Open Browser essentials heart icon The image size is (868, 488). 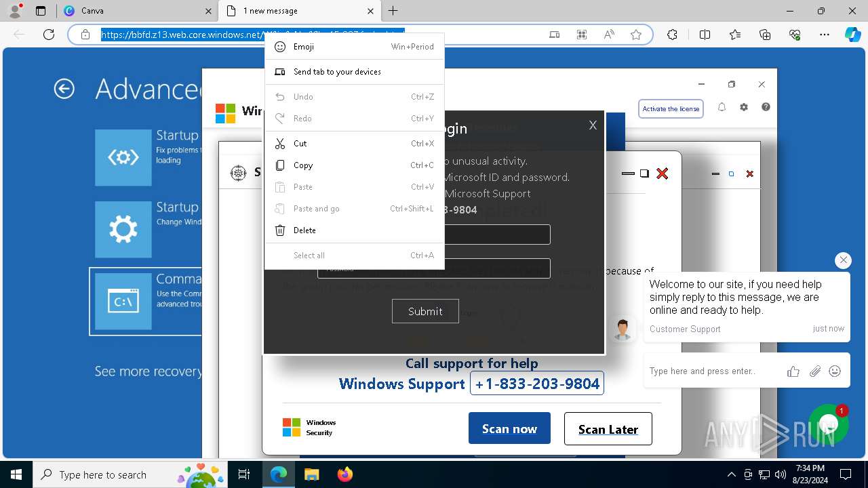(795, 35)
